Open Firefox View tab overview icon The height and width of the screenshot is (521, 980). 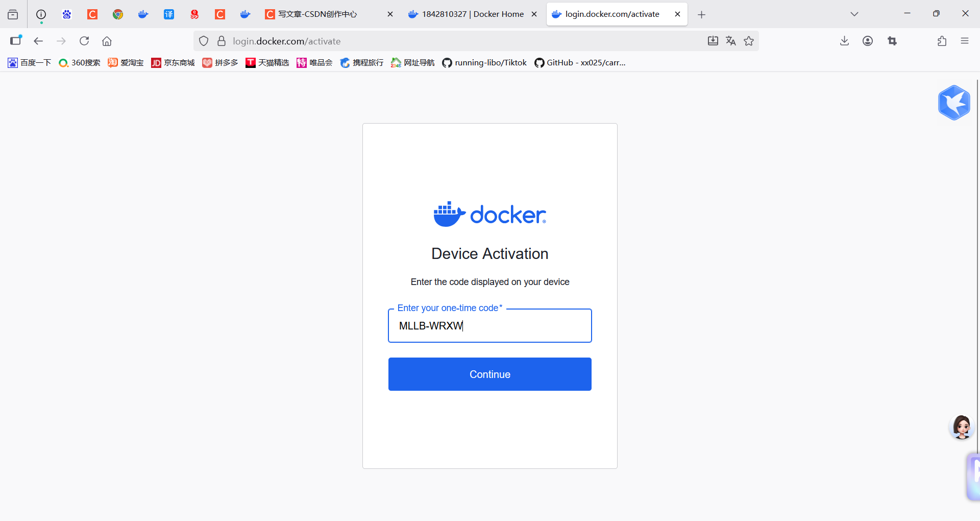[x=13, y=14]
